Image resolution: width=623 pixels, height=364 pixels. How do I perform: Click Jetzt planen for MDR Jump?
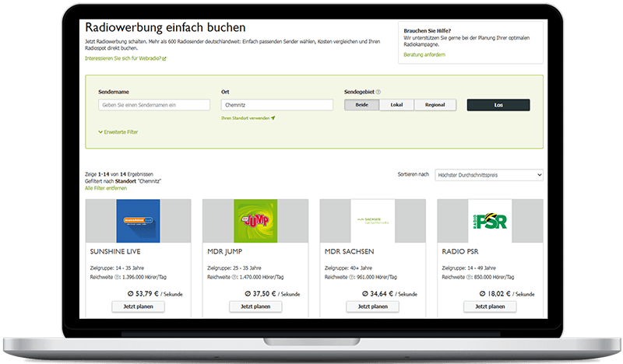(x=255, y=306)
